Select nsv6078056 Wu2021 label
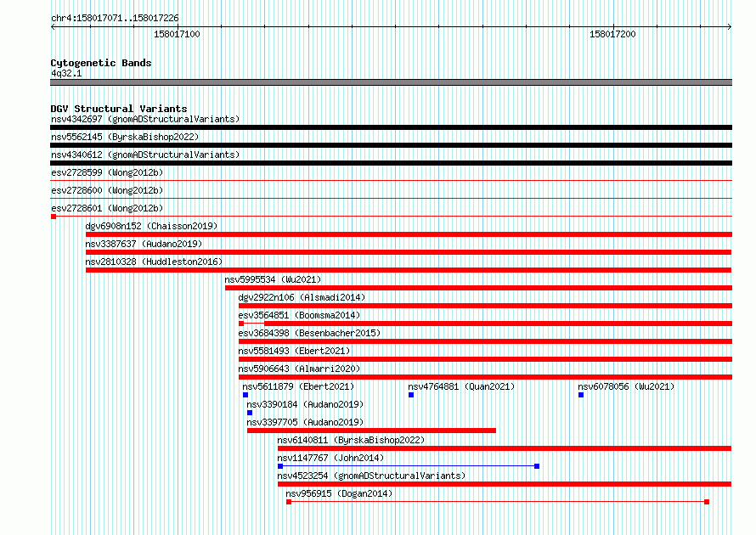Viewport: 756px width, 535px height. [626, 386]
